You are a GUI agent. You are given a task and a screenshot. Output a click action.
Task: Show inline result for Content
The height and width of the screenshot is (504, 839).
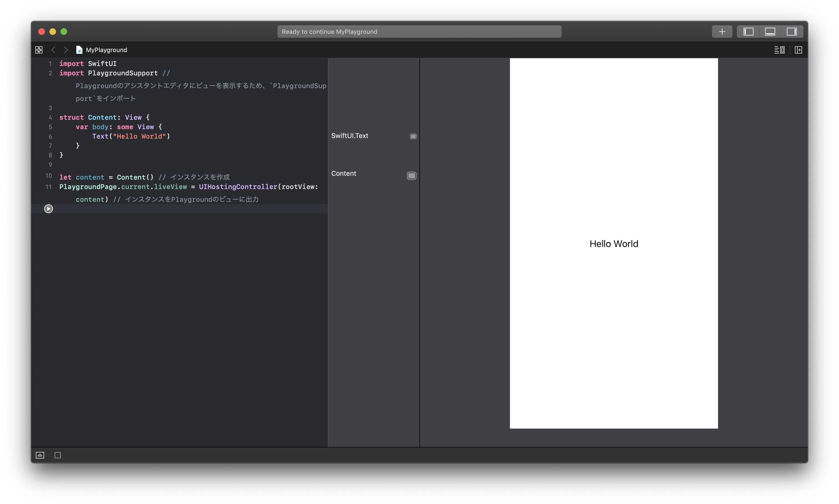coord(411,175)
